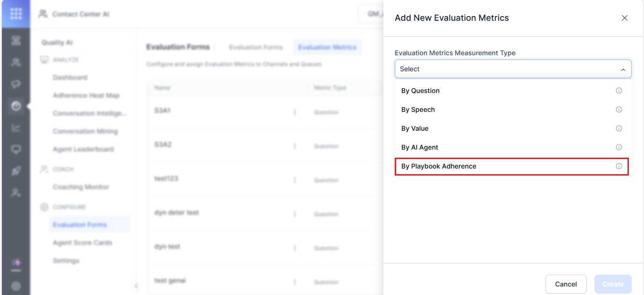
Task: Switch to the Evaluation Metrics tab
Action: click(327, 47)
